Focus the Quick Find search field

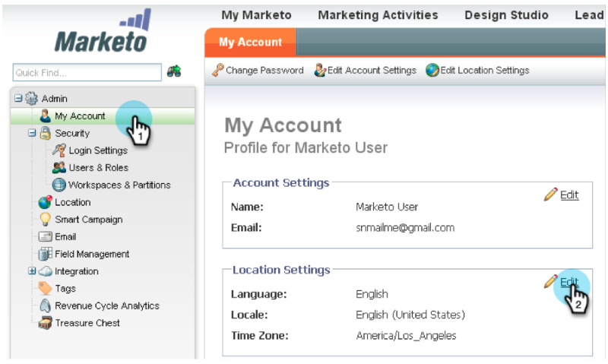coord(87,72)
